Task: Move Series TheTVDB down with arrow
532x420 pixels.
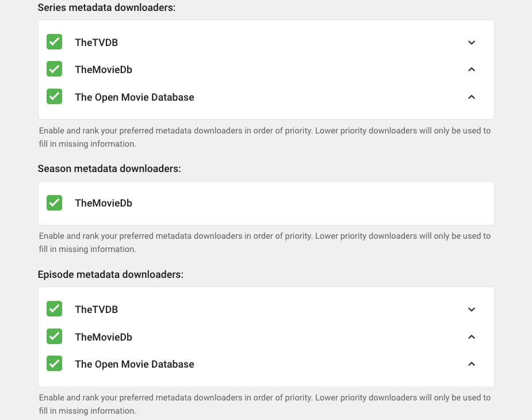Action: (x=472, y=42)
